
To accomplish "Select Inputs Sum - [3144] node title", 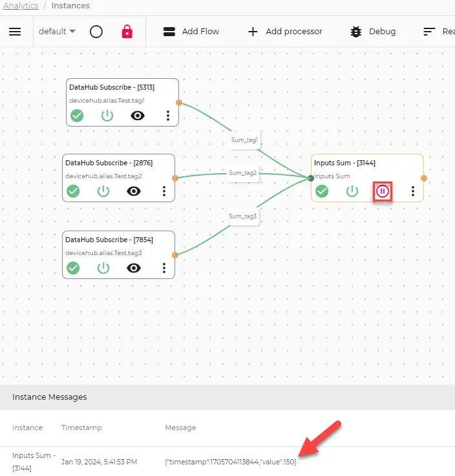I will (344, 163).
